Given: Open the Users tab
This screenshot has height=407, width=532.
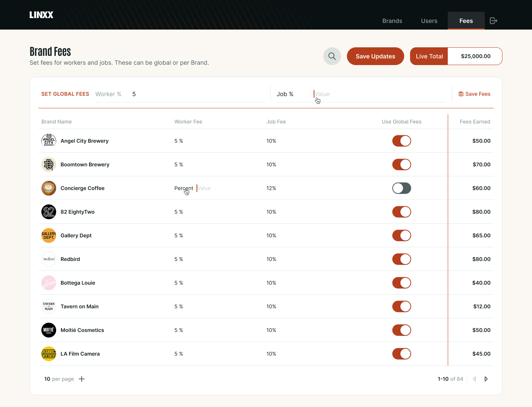Looking at the screenshot, I should tap(429, 21).
